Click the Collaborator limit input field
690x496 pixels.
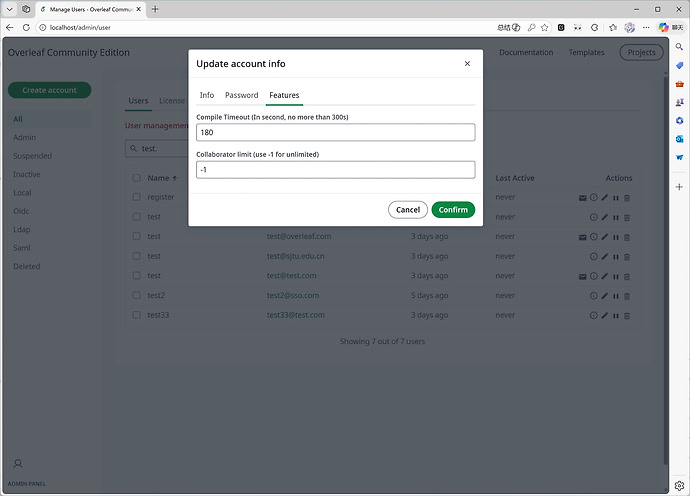coord(336,170)
